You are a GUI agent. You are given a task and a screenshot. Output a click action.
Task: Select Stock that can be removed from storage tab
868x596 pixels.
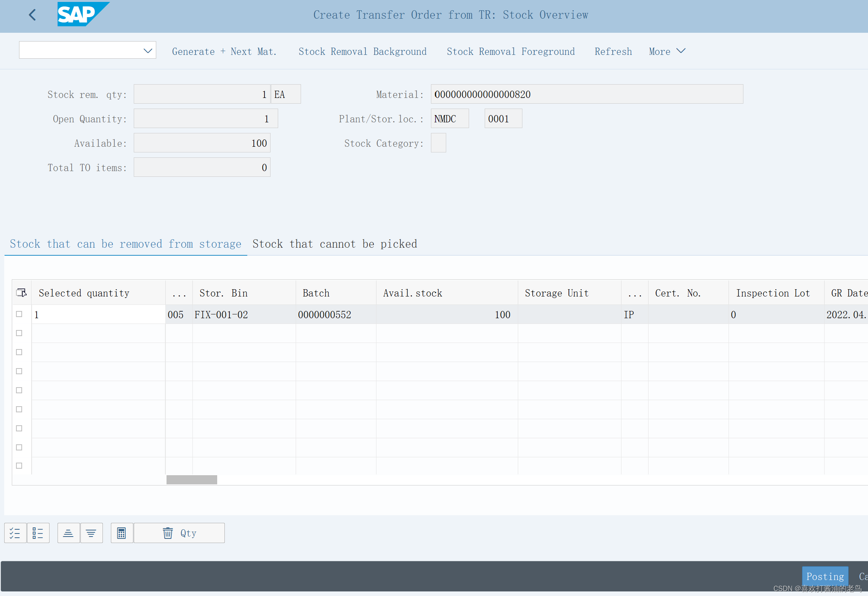click(x=126, y=244)
